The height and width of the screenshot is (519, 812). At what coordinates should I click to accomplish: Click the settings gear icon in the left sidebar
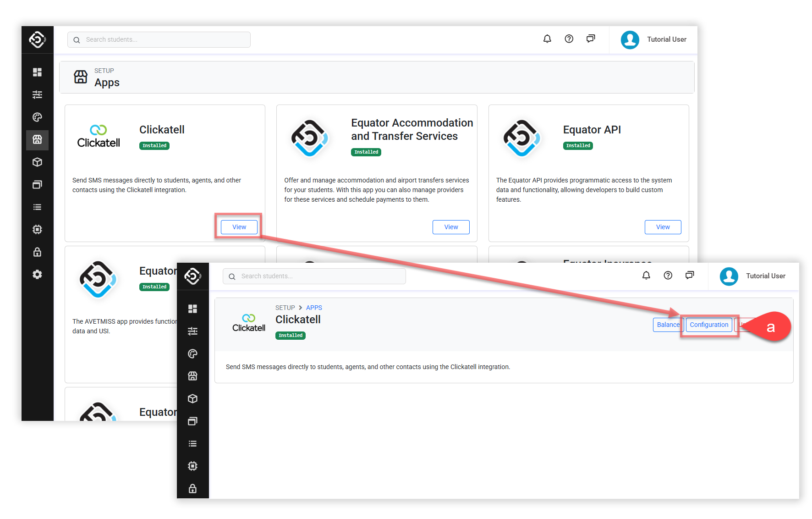(37, 274)
